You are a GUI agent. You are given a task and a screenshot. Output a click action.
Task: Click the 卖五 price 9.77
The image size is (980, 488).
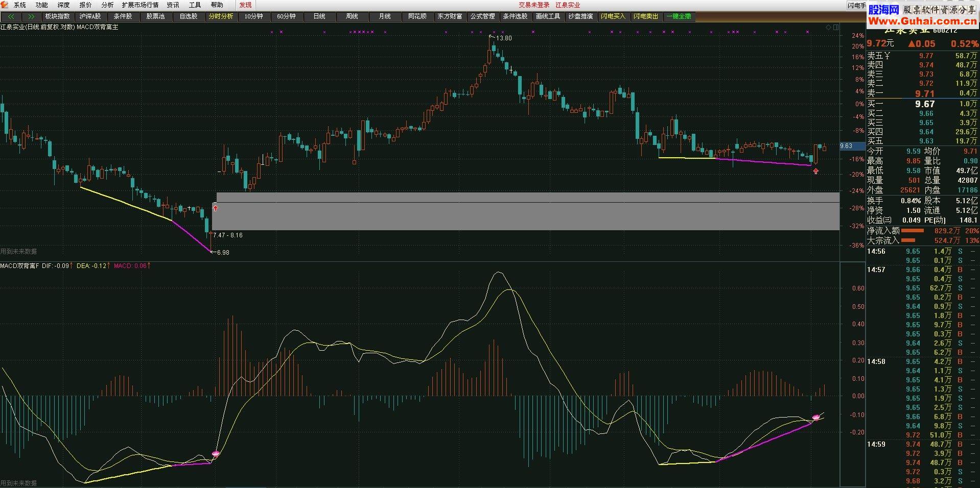[926, 56]
